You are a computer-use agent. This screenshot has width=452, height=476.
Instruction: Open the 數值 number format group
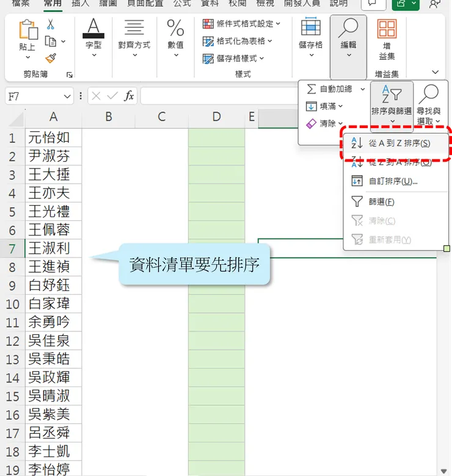point(175,37)
